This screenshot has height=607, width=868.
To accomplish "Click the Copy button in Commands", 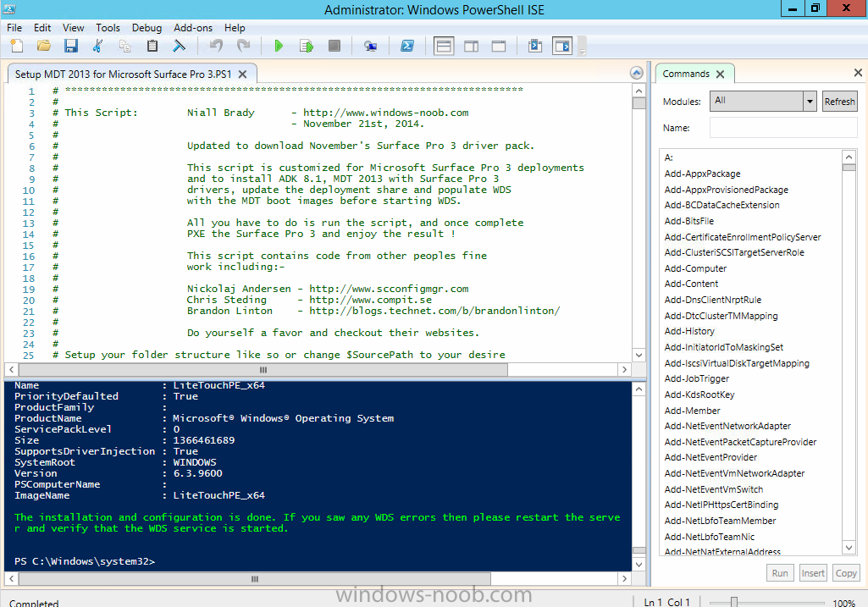I will click(x=846, y=573).
